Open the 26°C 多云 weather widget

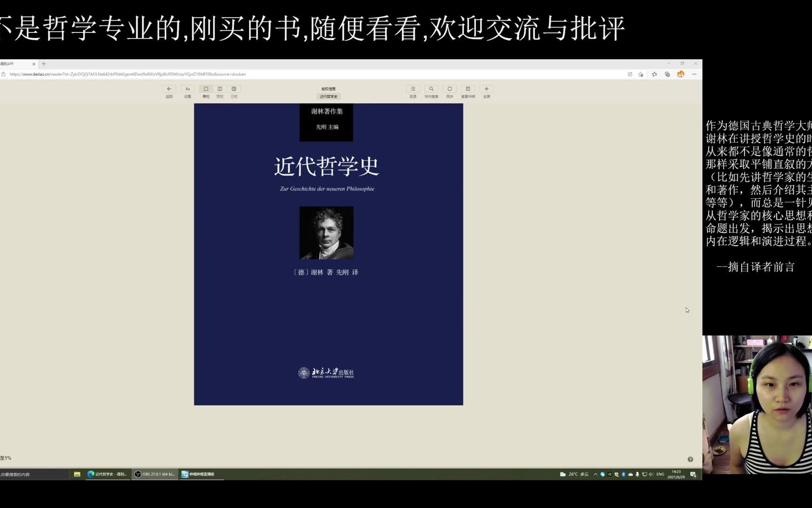574,474
